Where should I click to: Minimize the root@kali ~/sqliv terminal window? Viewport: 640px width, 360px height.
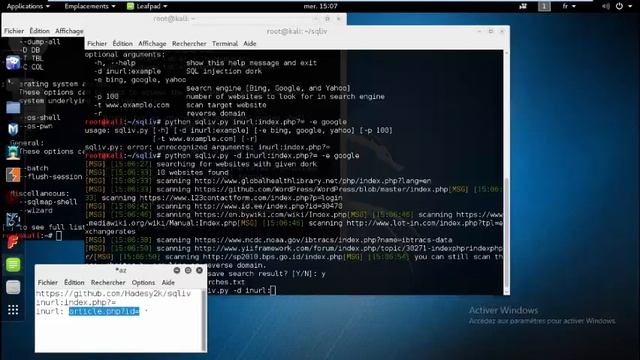[480, 31]
